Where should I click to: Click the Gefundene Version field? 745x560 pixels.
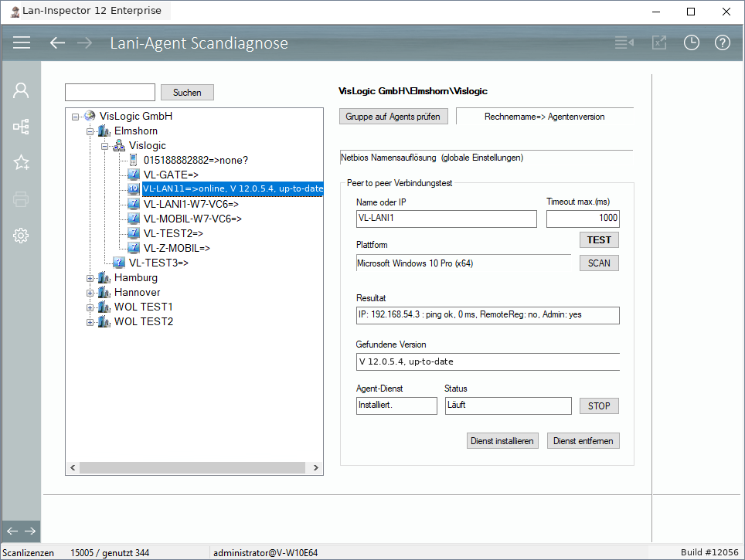(488, 361)
